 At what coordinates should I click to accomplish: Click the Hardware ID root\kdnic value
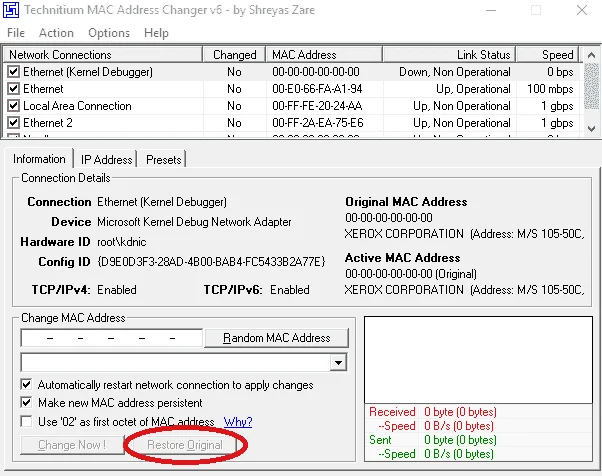pyautogui.click(x=122, y=242)
